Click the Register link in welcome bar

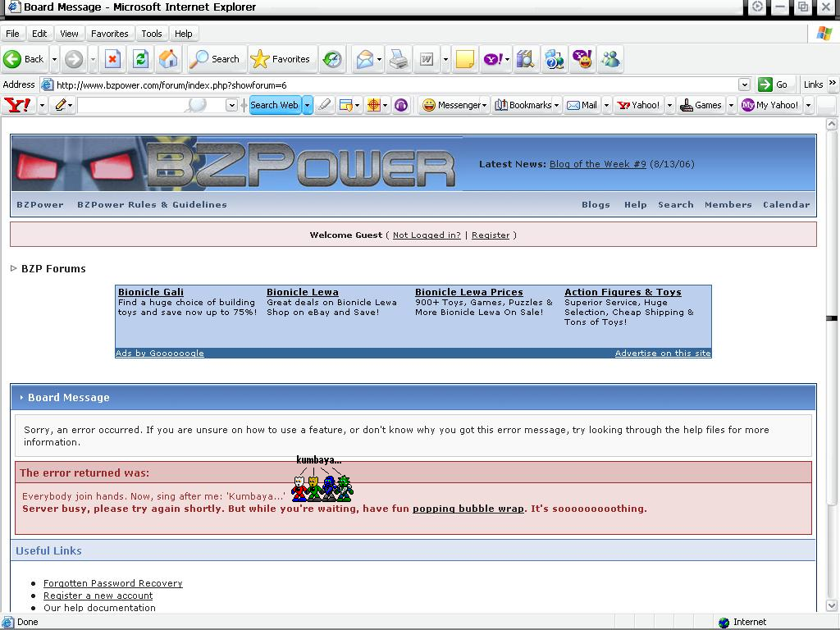[x=491, y=235]
